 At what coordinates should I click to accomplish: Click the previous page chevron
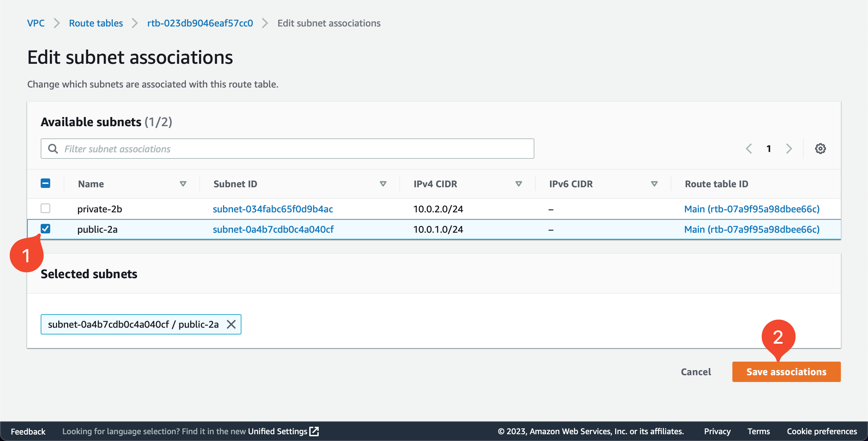[749, 148]
